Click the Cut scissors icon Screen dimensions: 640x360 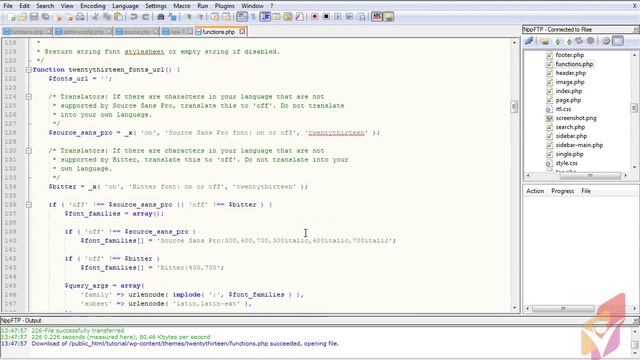[95, 17]
